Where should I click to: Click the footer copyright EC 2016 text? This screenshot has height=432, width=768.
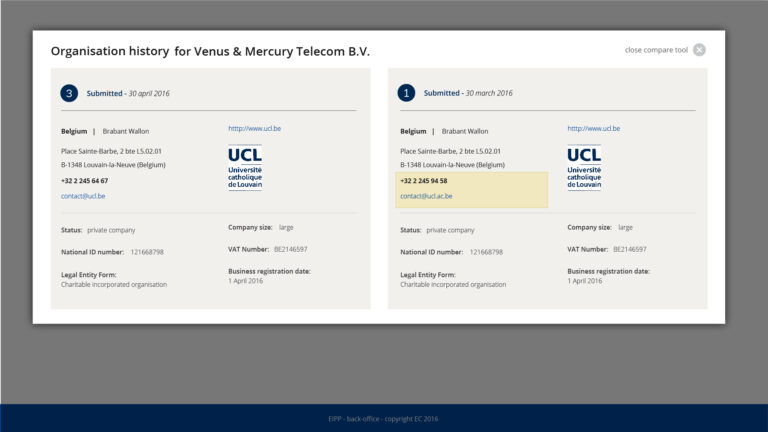click(383, 419)
